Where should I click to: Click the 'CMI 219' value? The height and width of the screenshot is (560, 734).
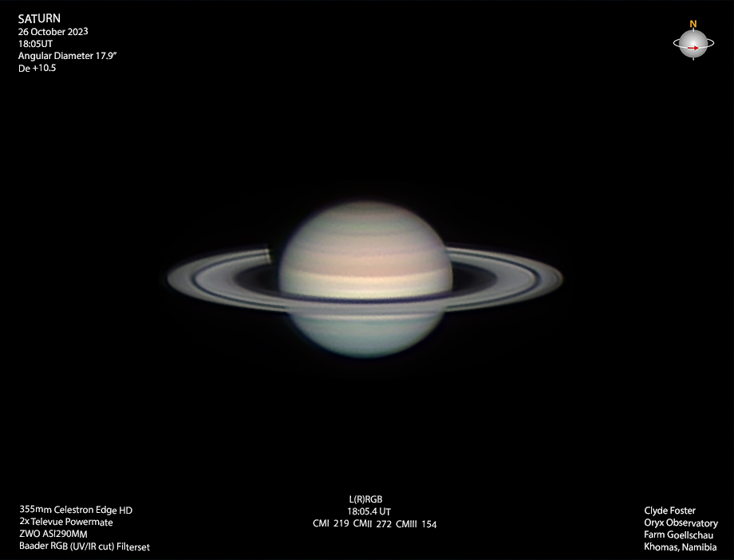pyautogui.click(x=331, y=524)
